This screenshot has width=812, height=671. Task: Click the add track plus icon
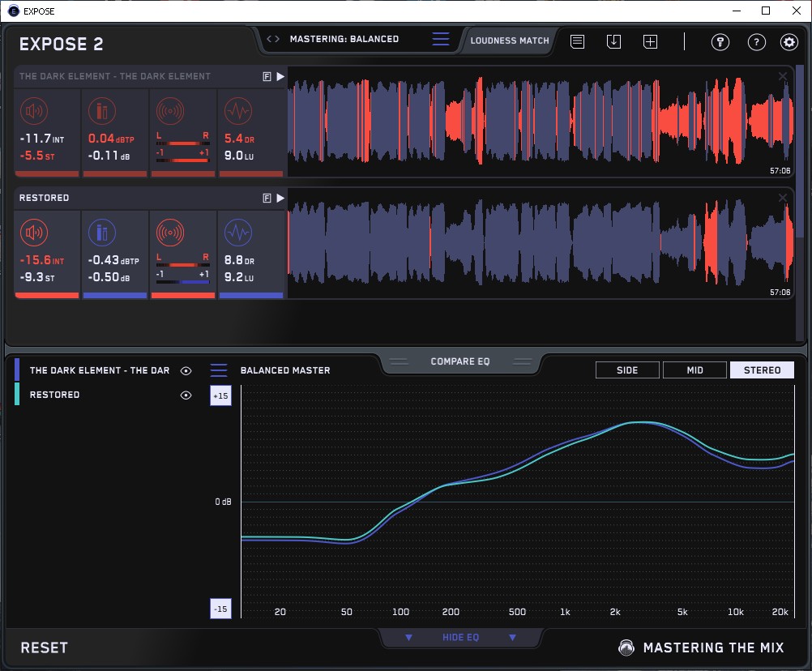click(x=651, y=41)
